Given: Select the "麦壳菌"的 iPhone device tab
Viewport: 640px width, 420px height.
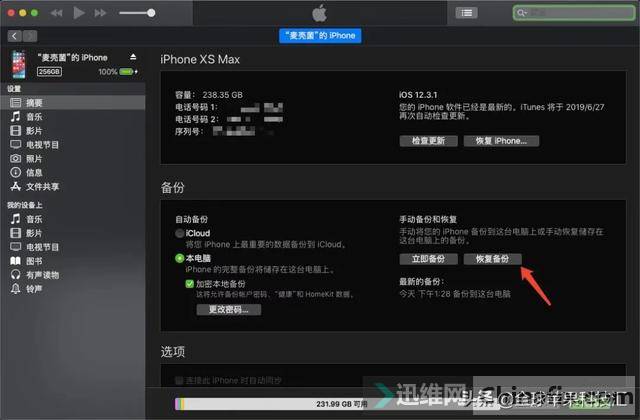Looking at the screenshot, I should [x=320, y=36].
